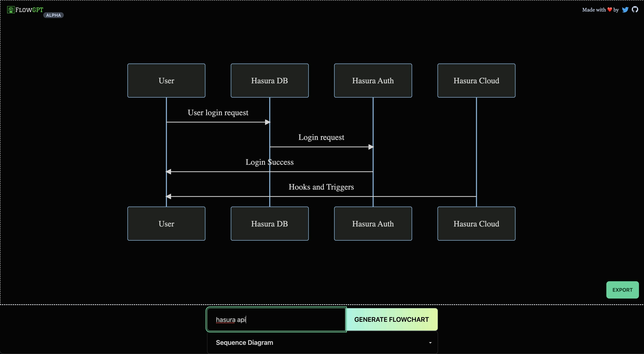Screen dimensions: 644x354
Task: Click the FlowGPT title text
Action: pyautogui.click(x=29, y=10)
